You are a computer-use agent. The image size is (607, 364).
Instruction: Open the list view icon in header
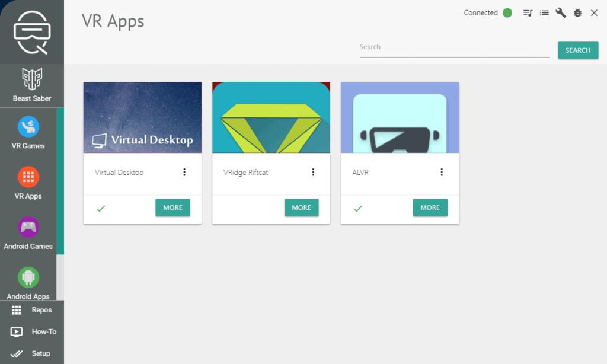(544, 13)
